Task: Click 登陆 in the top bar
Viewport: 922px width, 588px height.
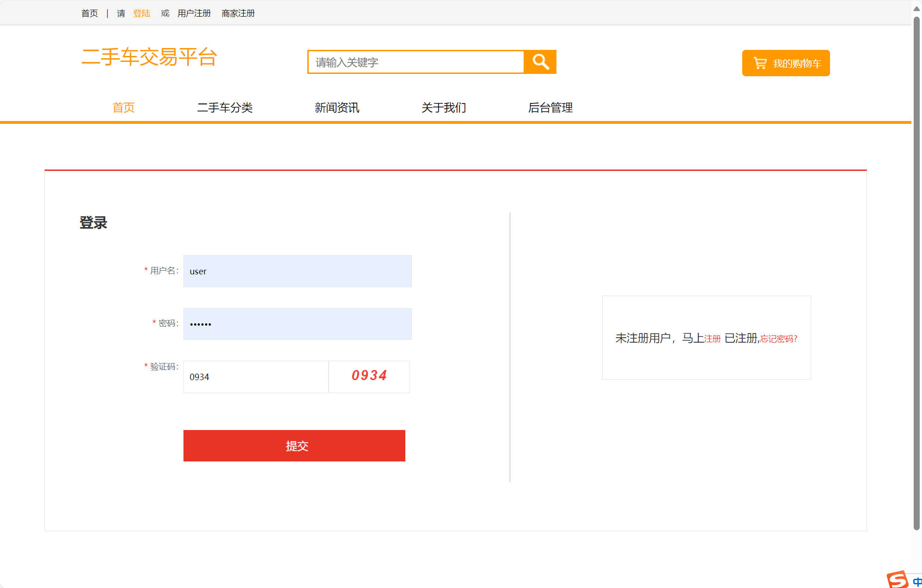Action: [142, 13]
